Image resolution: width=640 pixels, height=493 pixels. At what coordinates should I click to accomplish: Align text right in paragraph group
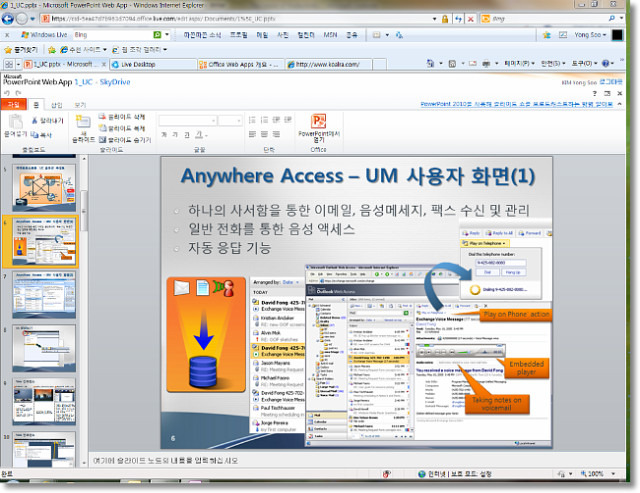click(276, 134)
